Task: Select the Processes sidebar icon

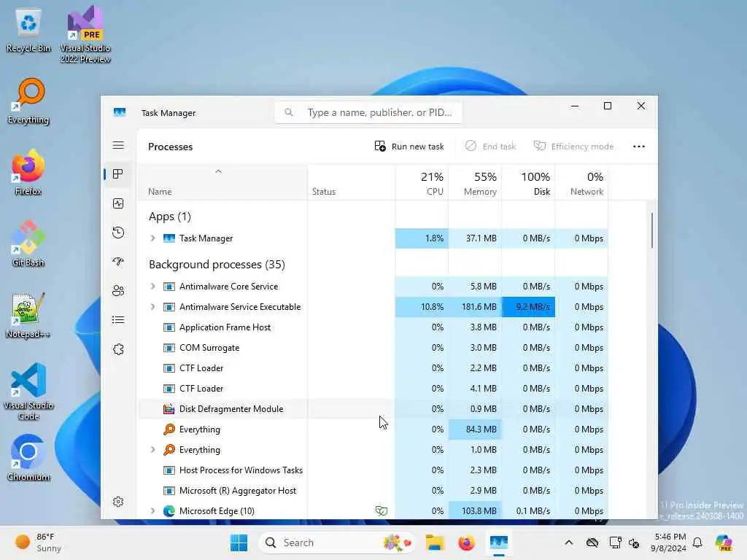Action: click(x=118, y=174)
